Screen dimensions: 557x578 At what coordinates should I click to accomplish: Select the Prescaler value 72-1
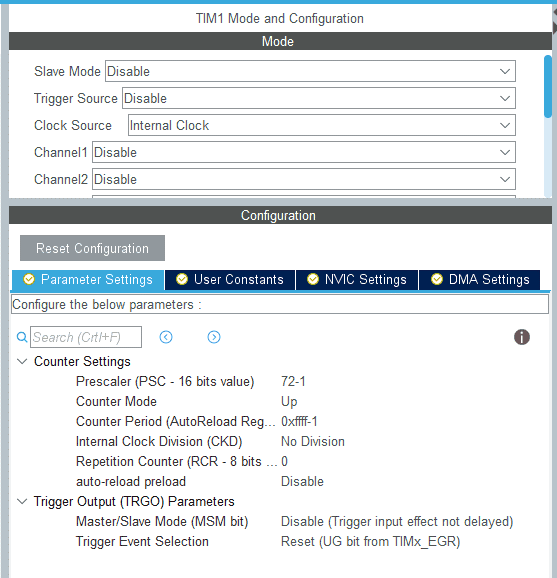(x=293, y=382)
